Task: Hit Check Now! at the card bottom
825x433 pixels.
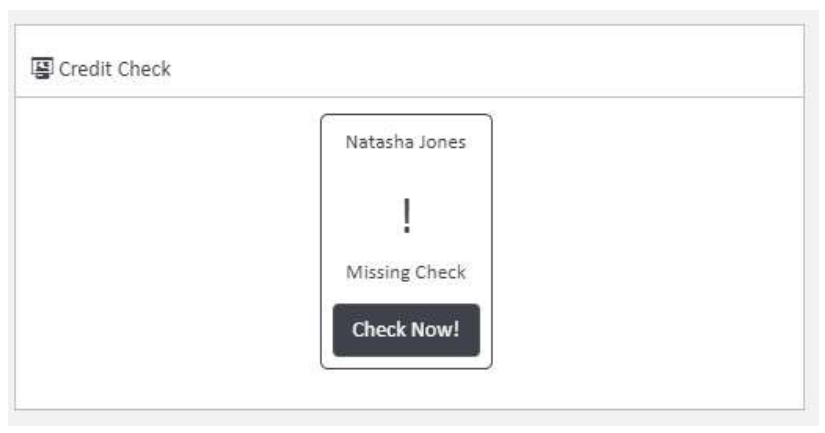Action: pos(406,330)
